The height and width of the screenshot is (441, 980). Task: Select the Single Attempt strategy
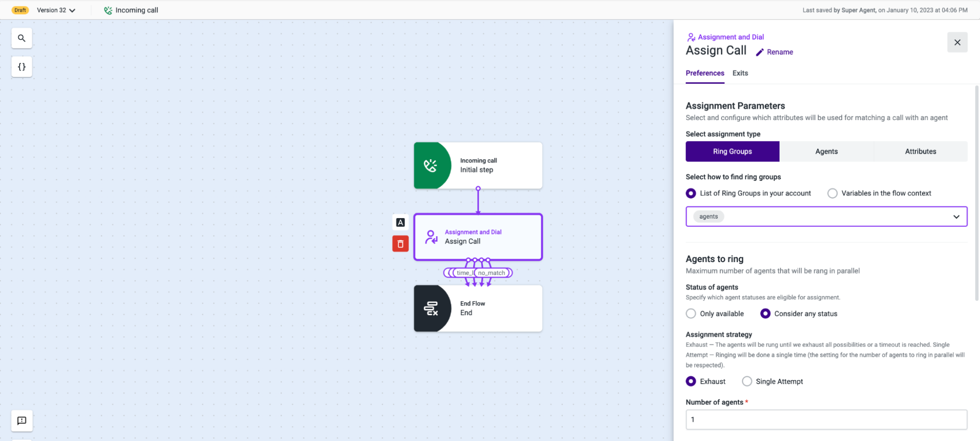747,381
